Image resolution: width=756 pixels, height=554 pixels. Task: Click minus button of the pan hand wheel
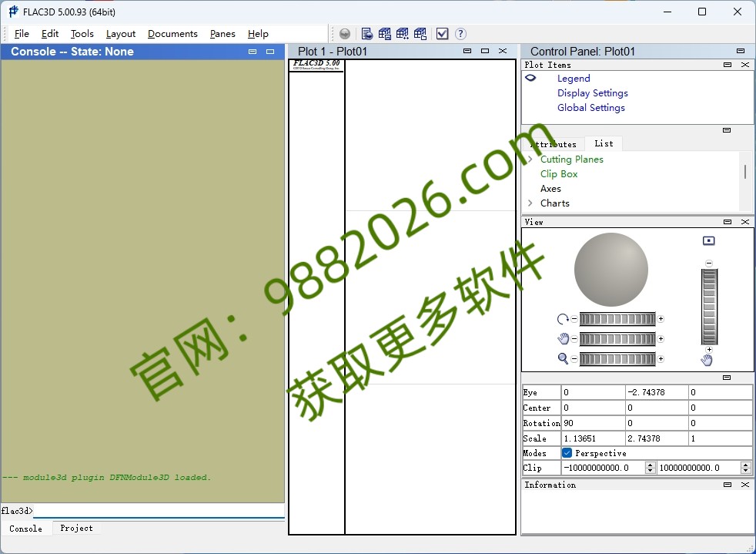(574, 339)
